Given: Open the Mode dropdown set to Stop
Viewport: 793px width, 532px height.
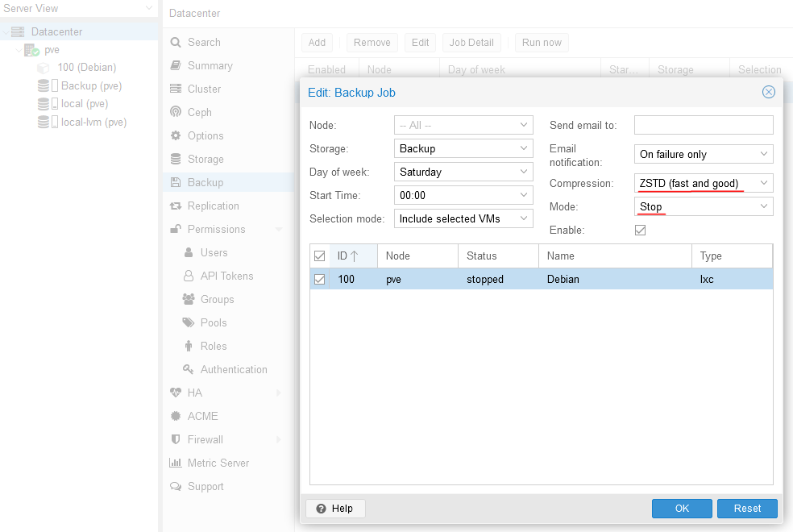Looking at the screenshot, I should coord(764,206).
